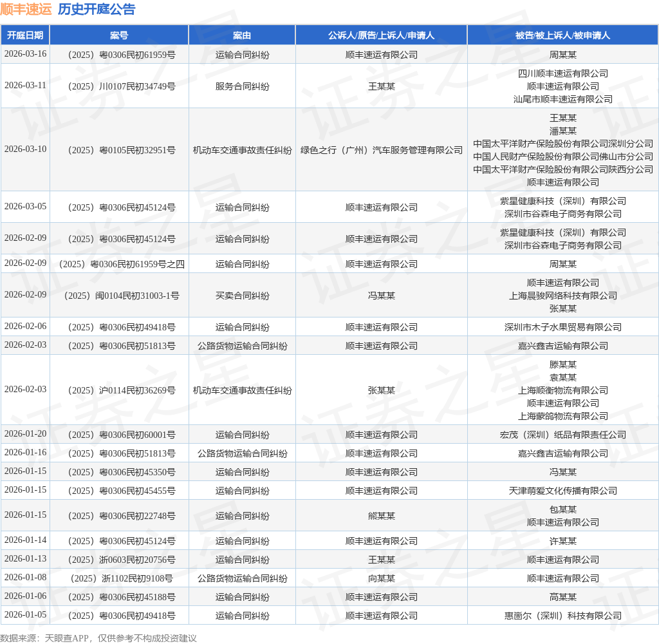Click 包某某 defendant
659x644 pixels.
[x=562, y=509]
